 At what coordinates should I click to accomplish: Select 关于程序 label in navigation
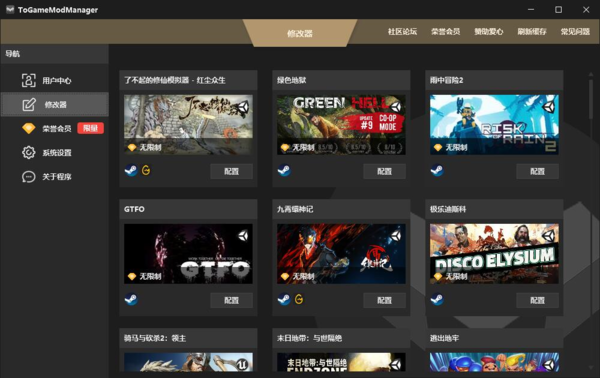coord(57,177)
